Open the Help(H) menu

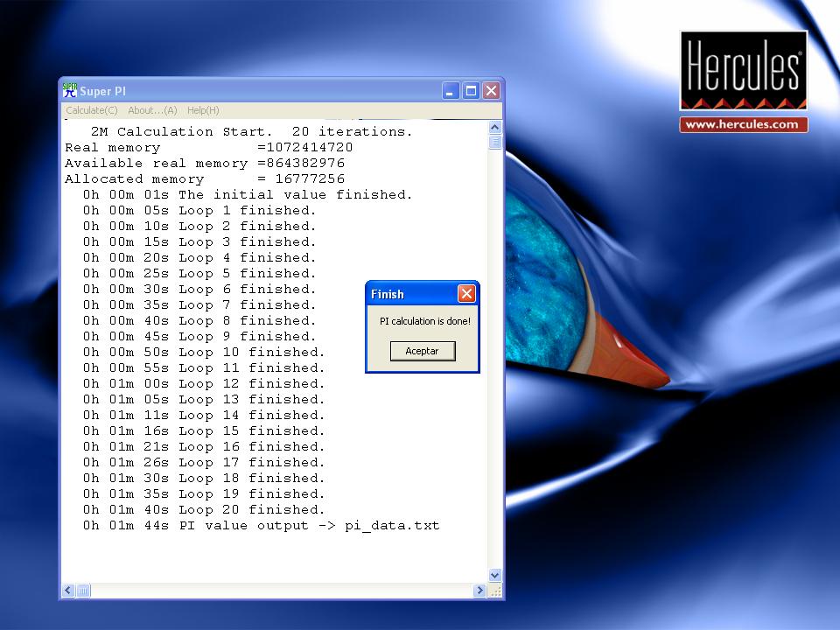203,110
